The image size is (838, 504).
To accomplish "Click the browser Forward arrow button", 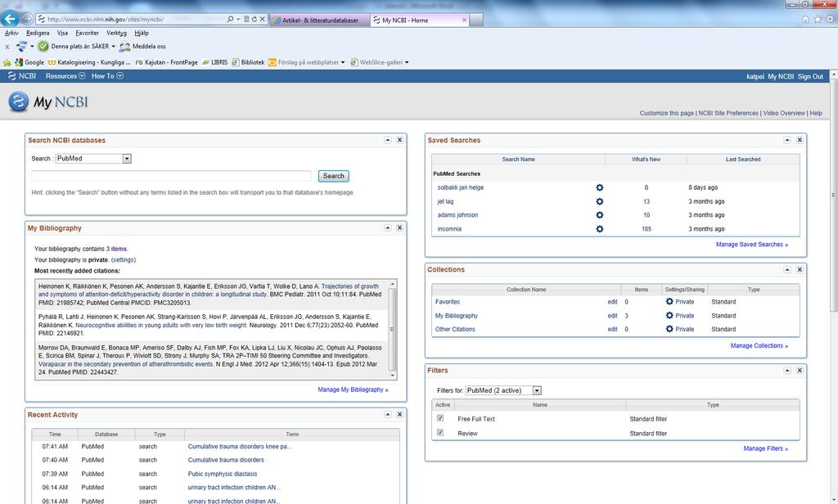I will click(x=27, y=20).
